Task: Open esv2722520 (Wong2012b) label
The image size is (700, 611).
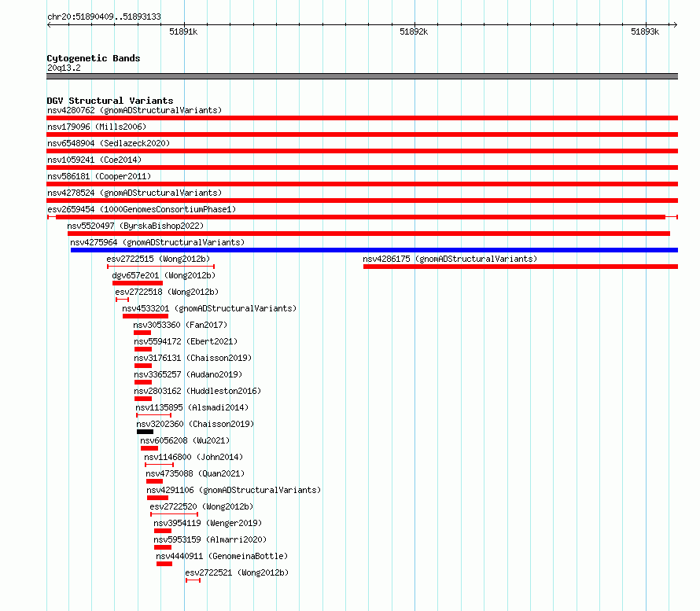Action: 201,506
